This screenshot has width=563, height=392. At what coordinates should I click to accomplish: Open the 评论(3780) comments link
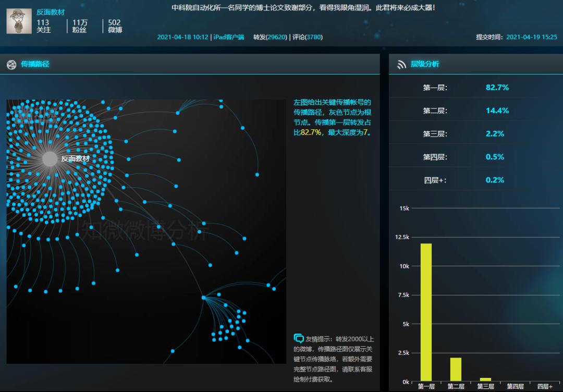coord(308,38)
